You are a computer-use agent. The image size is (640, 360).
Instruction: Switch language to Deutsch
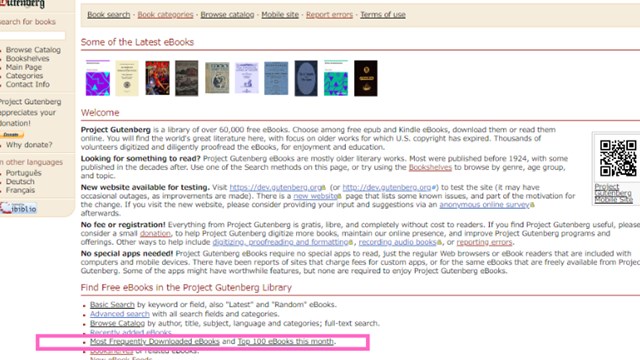20,181
